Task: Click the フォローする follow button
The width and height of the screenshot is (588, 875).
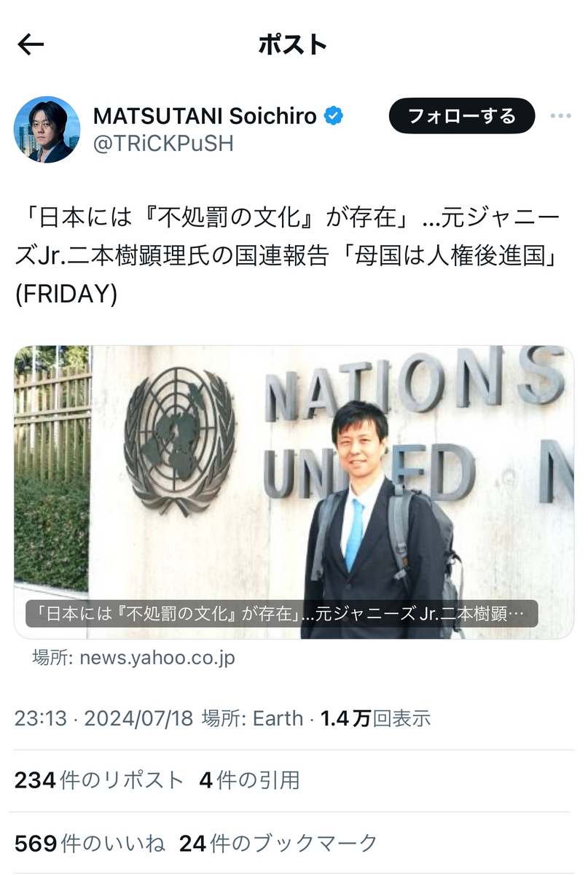Action: (461, 116)
